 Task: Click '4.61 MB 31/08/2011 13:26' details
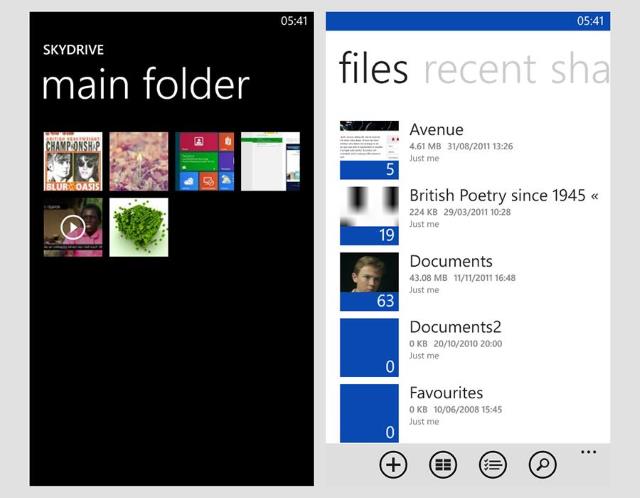tap(461, 146)
